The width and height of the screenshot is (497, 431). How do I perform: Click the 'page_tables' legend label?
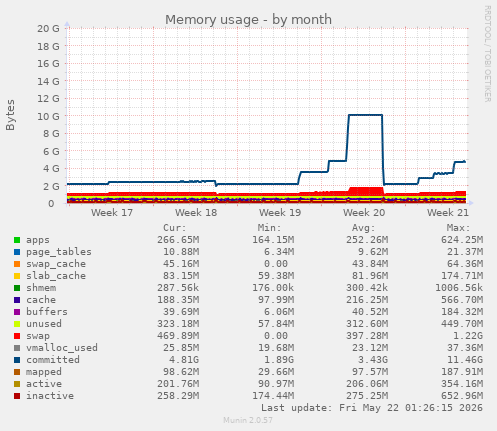pos(59,252)
